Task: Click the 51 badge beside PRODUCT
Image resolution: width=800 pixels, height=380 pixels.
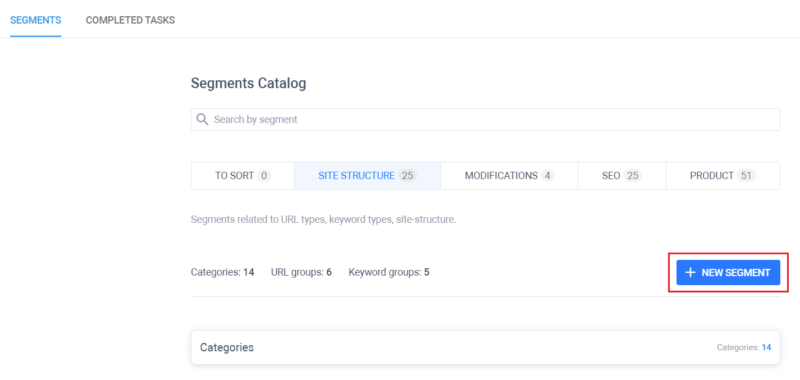Action: (x=746, y=176)
